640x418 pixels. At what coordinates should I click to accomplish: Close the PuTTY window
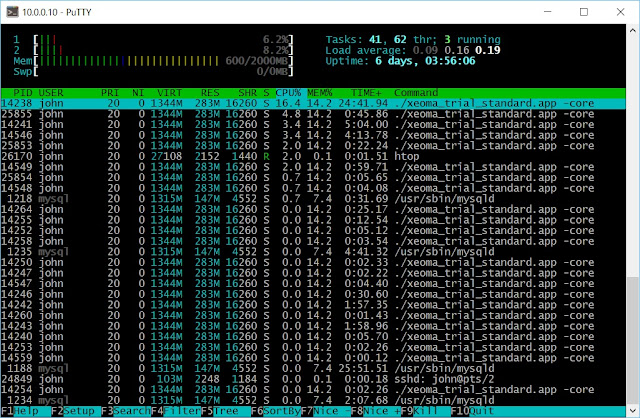[620, 12]
